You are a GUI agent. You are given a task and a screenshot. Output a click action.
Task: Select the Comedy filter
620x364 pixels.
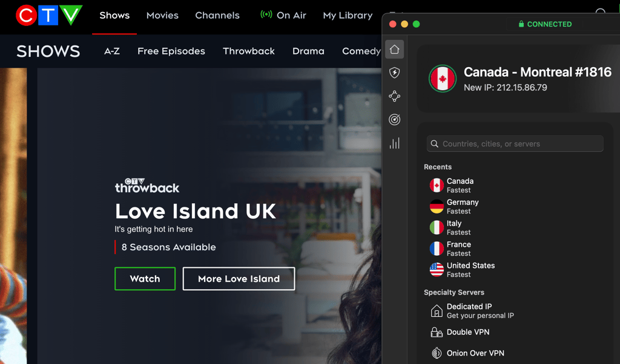361,51
